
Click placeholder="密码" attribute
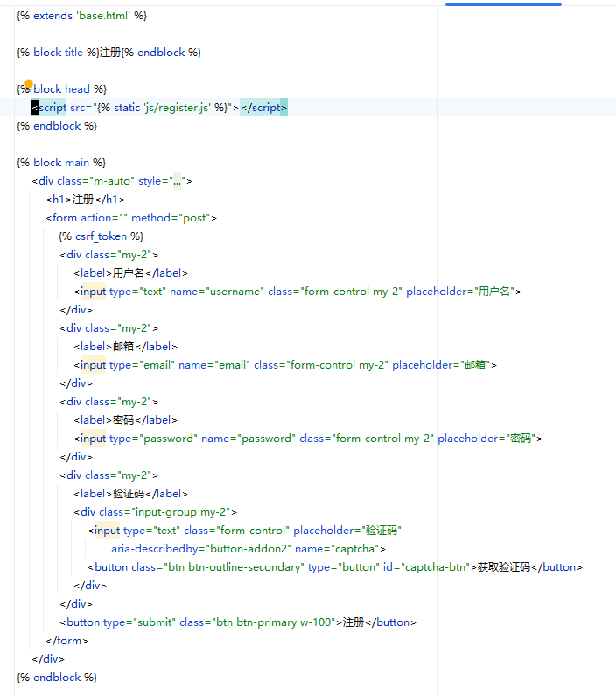click(487, 439)
